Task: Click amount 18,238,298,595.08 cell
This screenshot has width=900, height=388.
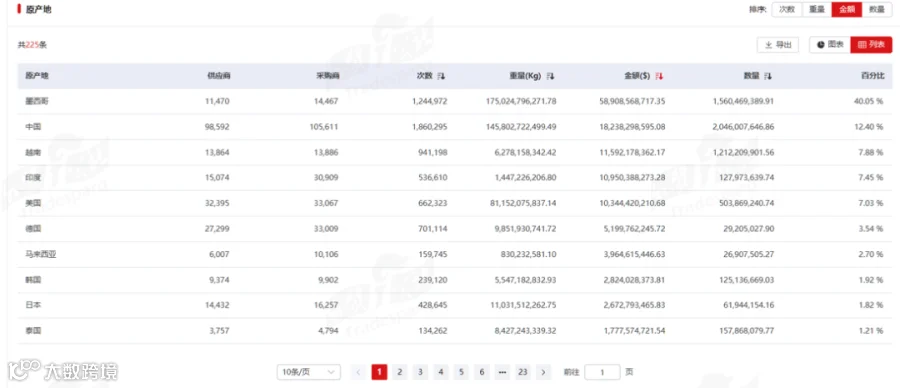Action: 633,127
